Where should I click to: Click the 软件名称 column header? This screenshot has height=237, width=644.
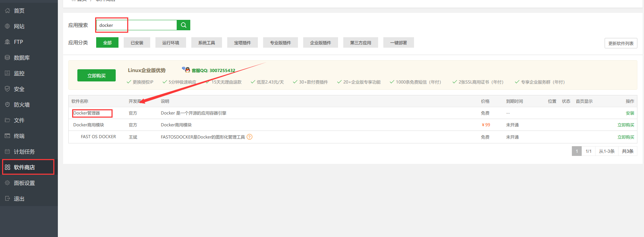(80, 101)
